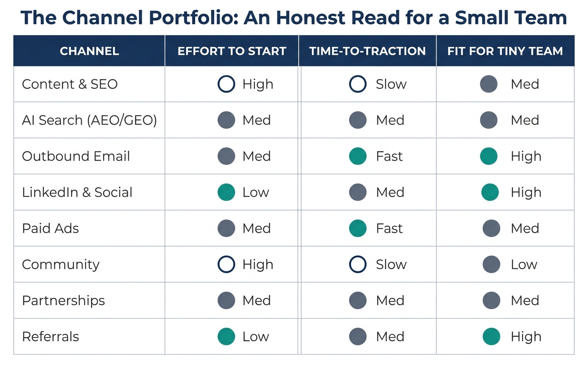Image resolution: width=588 pixels, height=366 pixels.
Task: Click the gray Low dot in Community fit column
Action: pos(491,264)
